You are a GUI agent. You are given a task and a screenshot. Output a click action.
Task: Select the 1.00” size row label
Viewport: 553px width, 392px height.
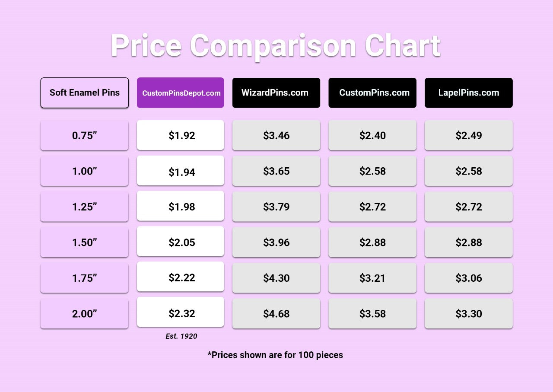coord(85,171)
